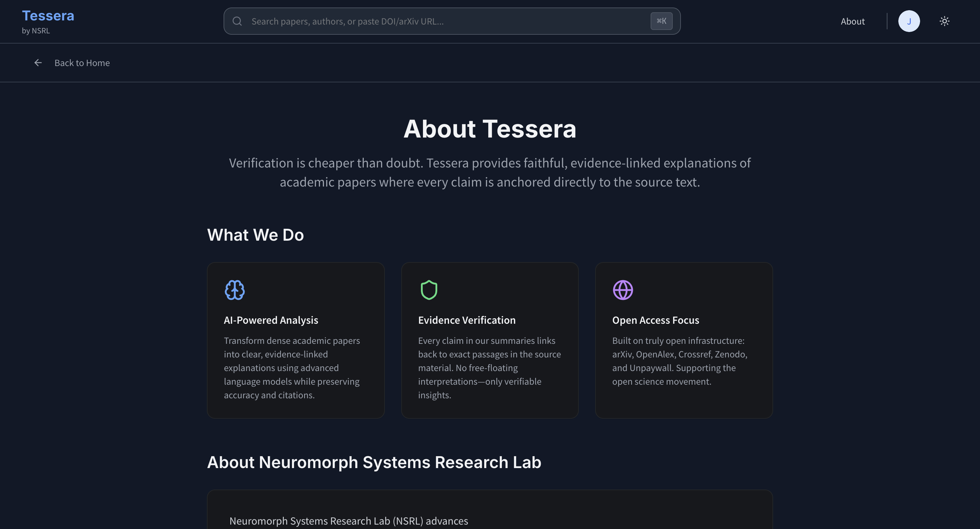Viewport: 980px width, 529px height.
Task: Click 'Neuromorph Systems Research Lab (NSRL) advances' text
Action: pos(349,521)
